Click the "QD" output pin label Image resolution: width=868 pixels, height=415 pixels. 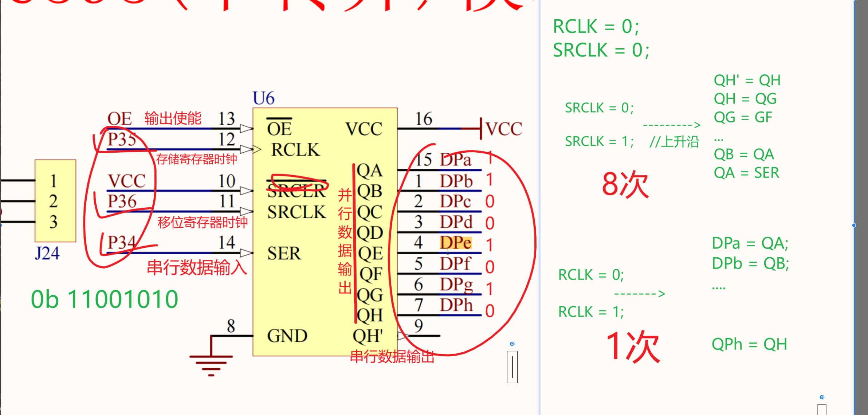370,233
